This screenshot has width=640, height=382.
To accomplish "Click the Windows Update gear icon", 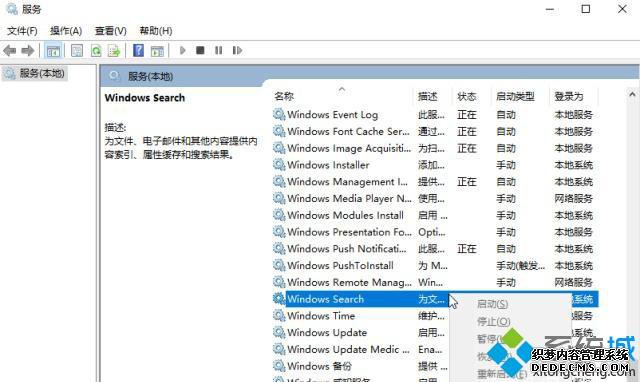I will pyautogui.click(x=279, y=332).
